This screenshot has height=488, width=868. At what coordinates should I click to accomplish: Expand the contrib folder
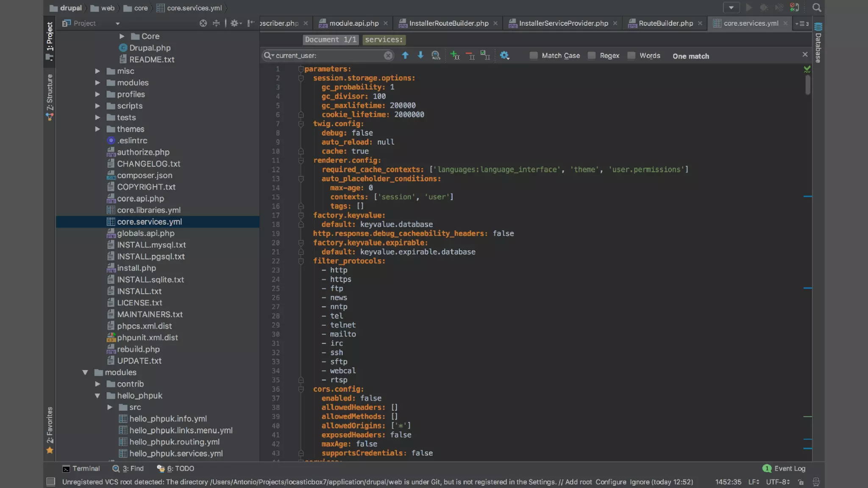click(x=97, y=384)
